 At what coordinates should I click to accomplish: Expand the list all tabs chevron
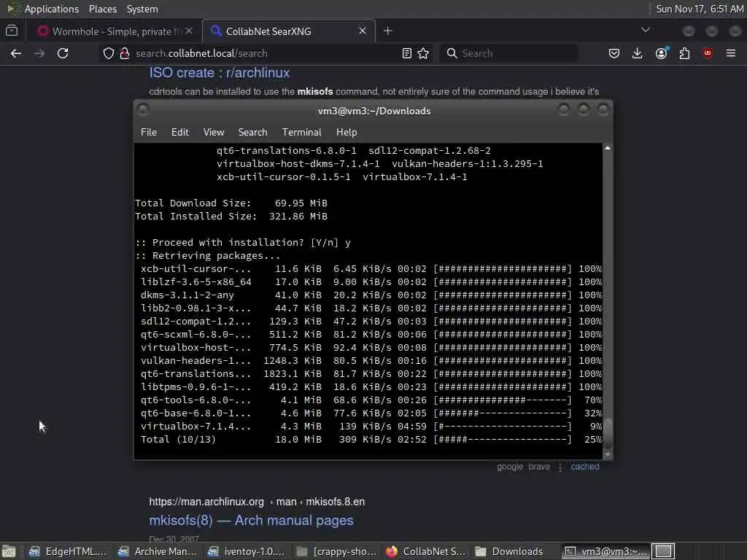(646, 30)
